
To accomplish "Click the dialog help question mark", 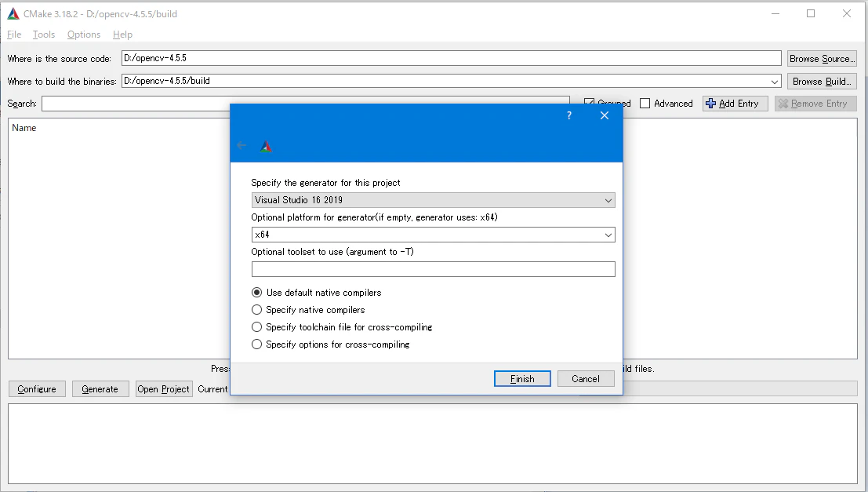I will tap(569, 115).
